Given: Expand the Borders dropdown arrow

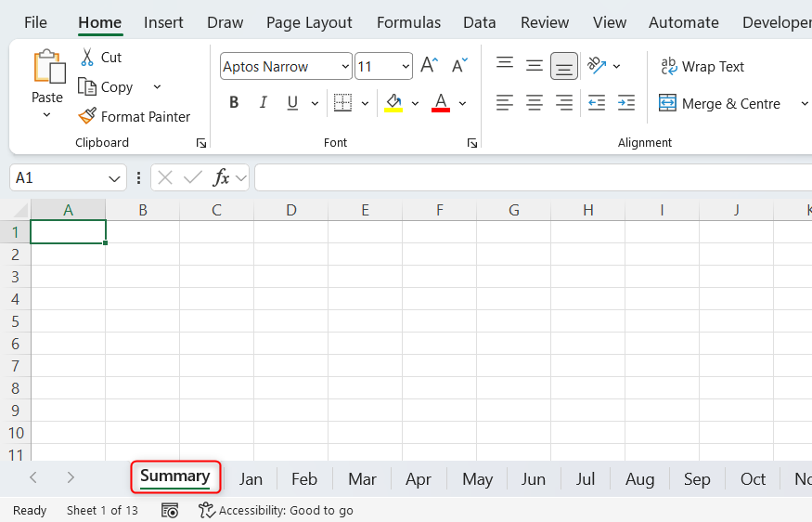Looking at the screenshot, I should pyautogui.click(x=365, y=103).
